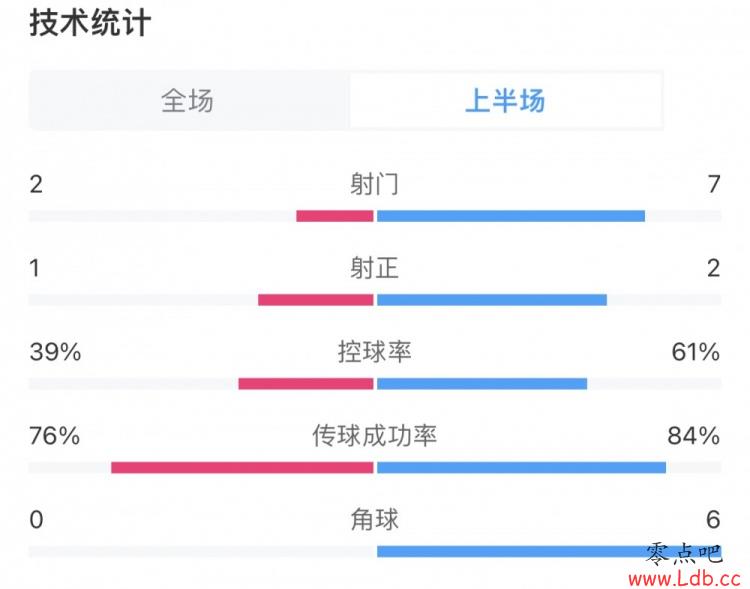Screen dimensions: 750x589
Task: Click the blue 角球 bar
Action: 549,552
